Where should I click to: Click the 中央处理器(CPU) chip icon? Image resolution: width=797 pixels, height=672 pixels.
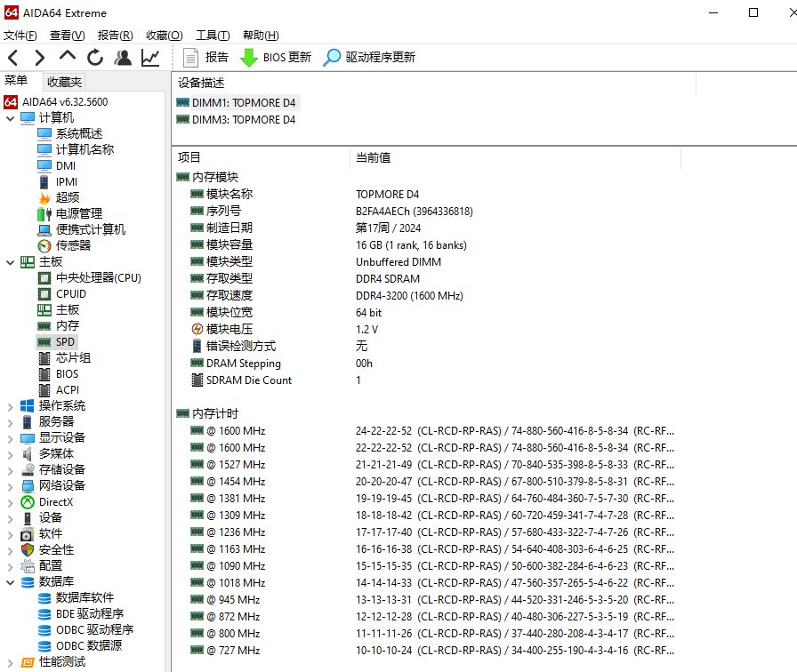(x=44, y=278)
